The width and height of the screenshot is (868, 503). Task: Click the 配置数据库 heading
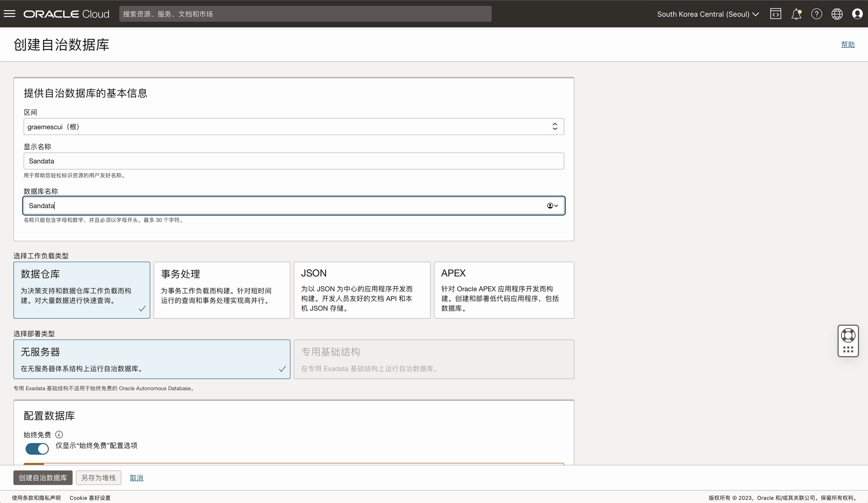coord(49,416)
